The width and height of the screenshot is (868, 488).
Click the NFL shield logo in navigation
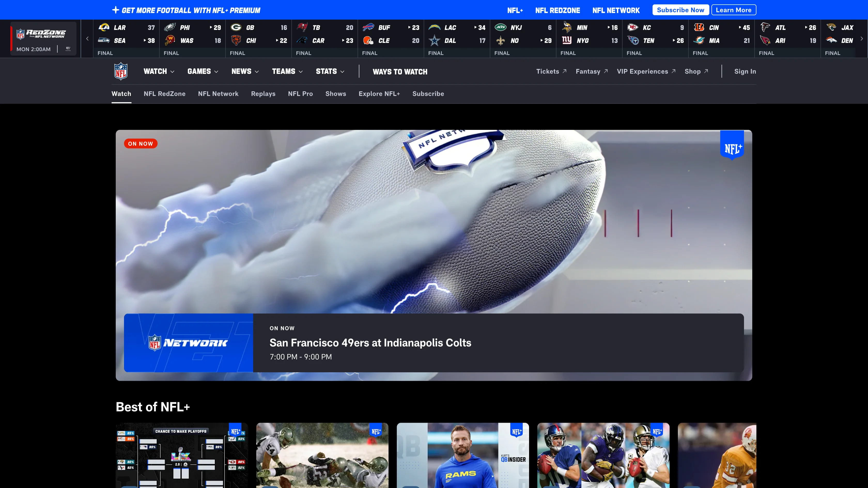click(121, 71)
